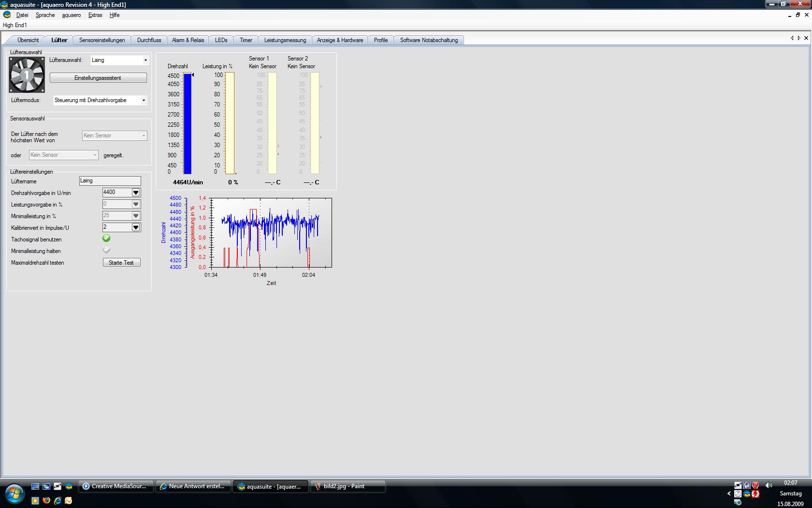This screenshot has height=508, width=812.
Task: Click the volume speaker icon in tray
Action: [768, 485]
